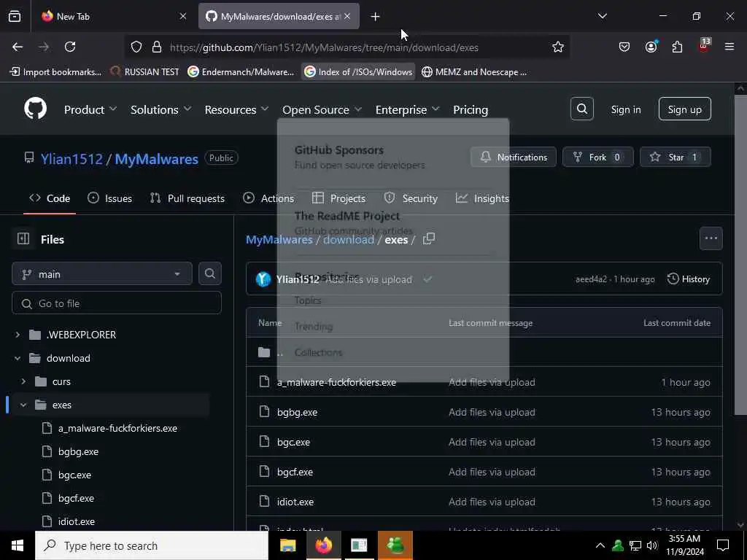Open the Projects tab
Image resolution: width=747 pixels, height=560 pixels.
338,198
